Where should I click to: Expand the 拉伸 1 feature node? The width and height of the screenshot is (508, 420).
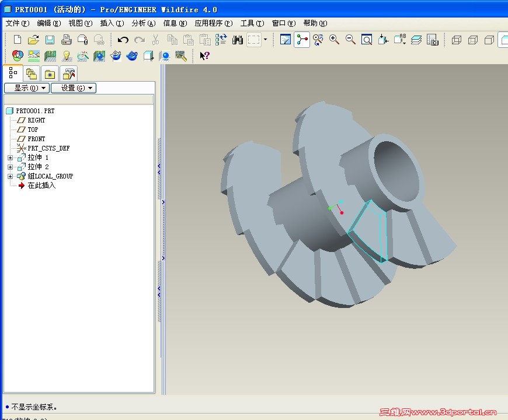pyautogui.click(x=11, y=157)
